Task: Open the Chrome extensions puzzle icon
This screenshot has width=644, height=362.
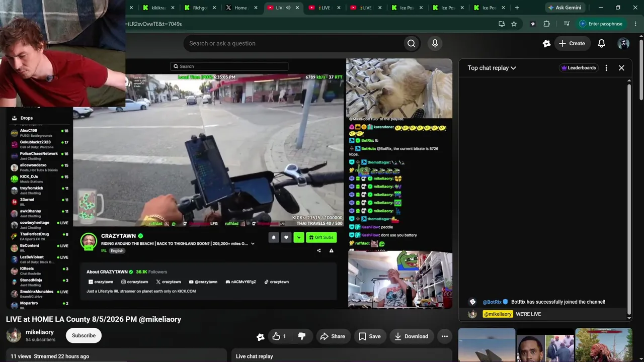Action: pos(547,24)
